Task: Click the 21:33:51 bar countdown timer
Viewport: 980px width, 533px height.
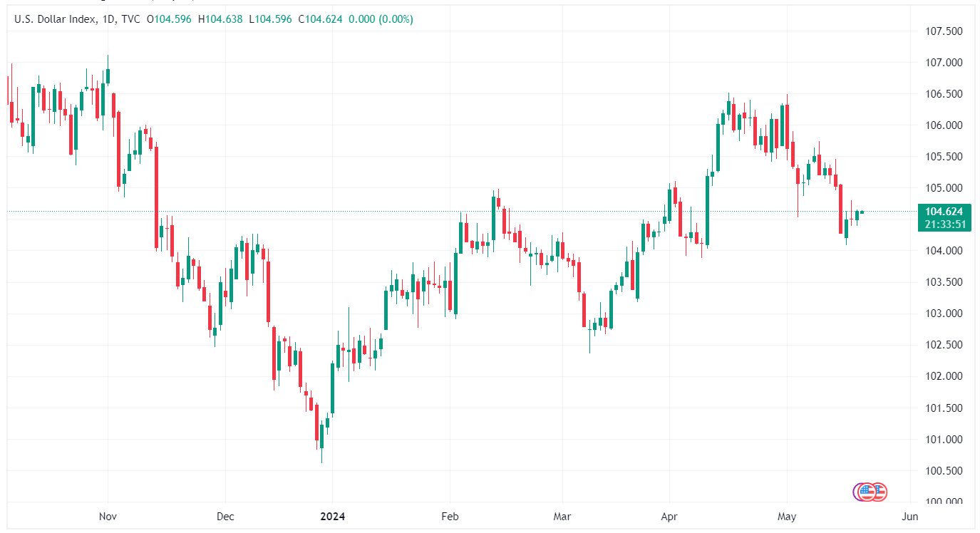Action: click(944, 224)
